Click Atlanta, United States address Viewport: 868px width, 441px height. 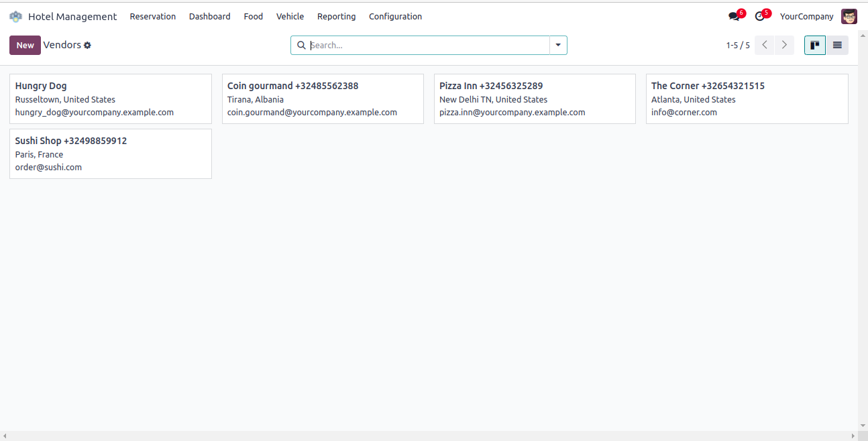point(694,99)
